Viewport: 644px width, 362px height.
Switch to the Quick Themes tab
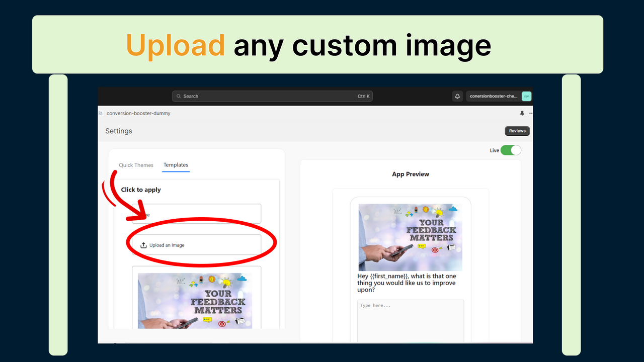click(136, 165)
